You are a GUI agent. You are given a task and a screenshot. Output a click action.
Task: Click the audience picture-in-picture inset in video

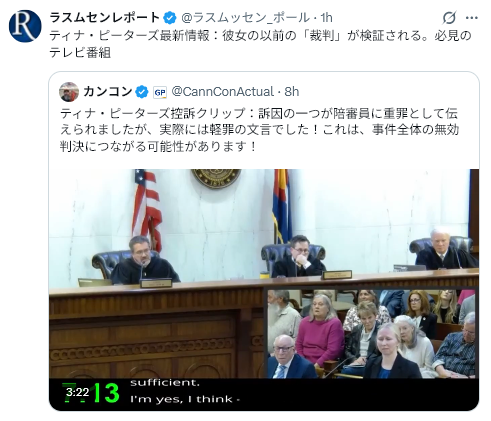coord(371,334)
